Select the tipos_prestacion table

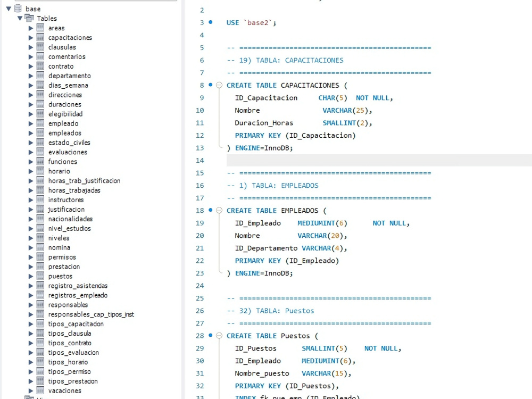(x=72, y=381)
